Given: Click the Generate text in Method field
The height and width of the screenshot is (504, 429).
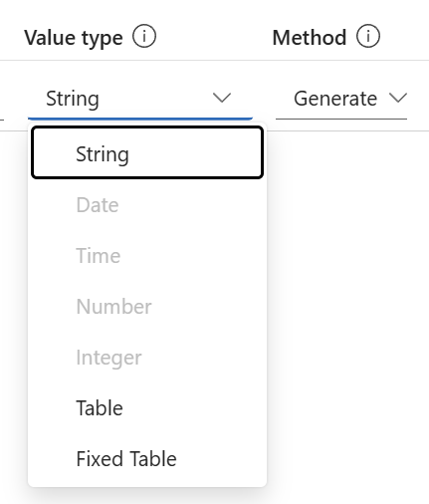Looking at the screenshot, I should coord(335,99).
